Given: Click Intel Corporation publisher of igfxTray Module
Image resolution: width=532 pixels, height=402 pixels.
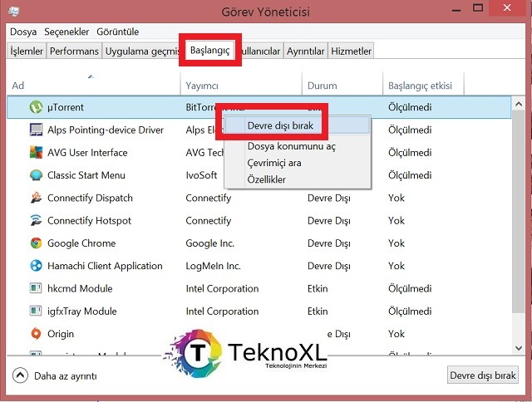Looking at the screenshot, I should [222, 311].
